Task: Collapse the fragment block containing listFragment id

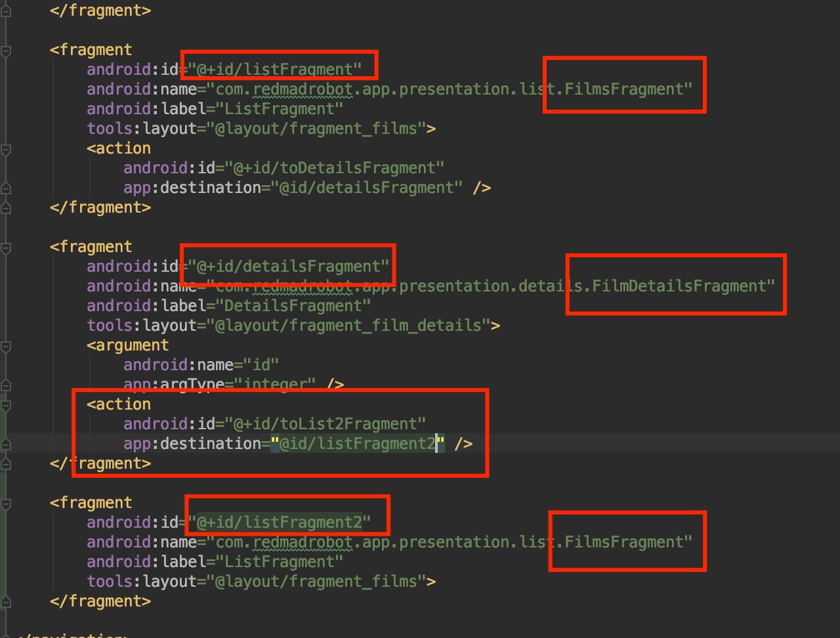Action: [x=5, y=50]
